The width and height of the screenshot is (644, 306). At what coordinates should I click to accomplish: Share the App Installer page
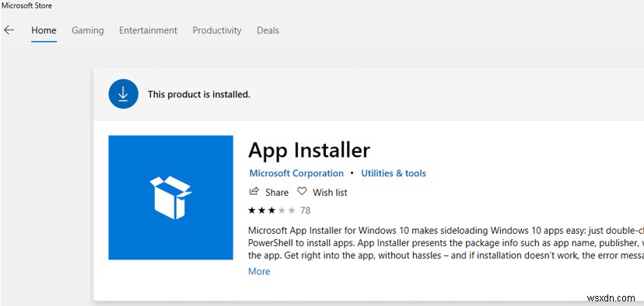tap(276, 193)
